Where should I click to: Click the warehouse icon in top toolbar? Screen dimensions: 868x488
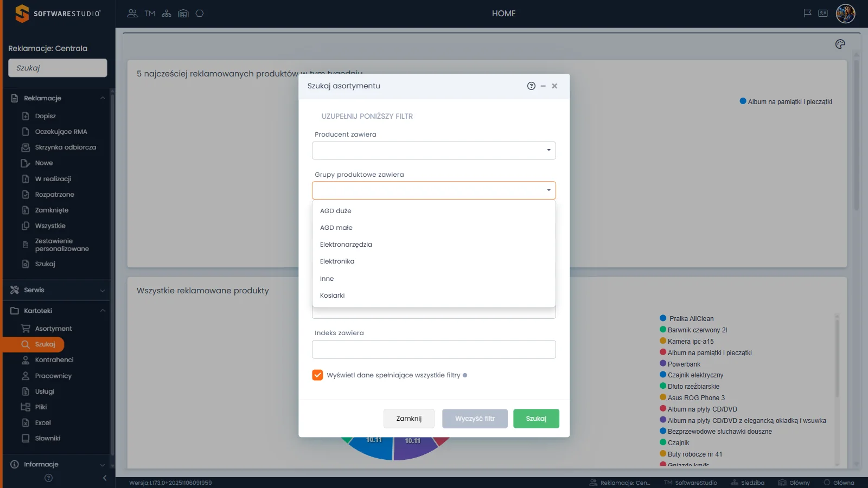click(183, 14)
